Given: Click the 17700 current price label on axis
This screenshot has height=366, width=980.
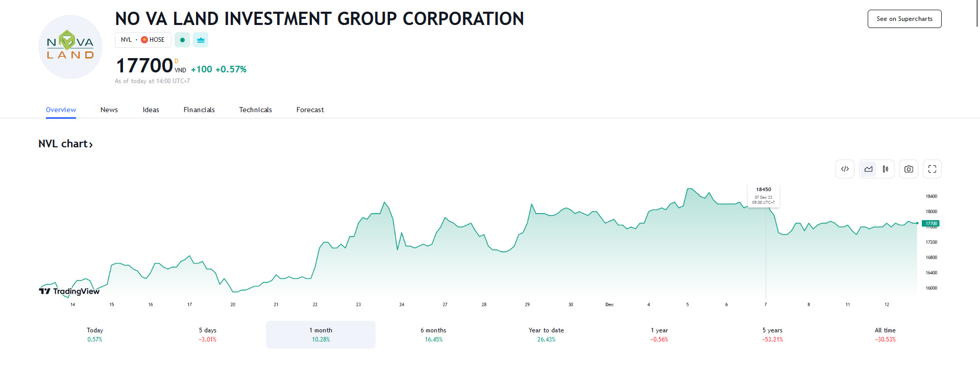Looking at the screenshot, I should click(930, 223).
